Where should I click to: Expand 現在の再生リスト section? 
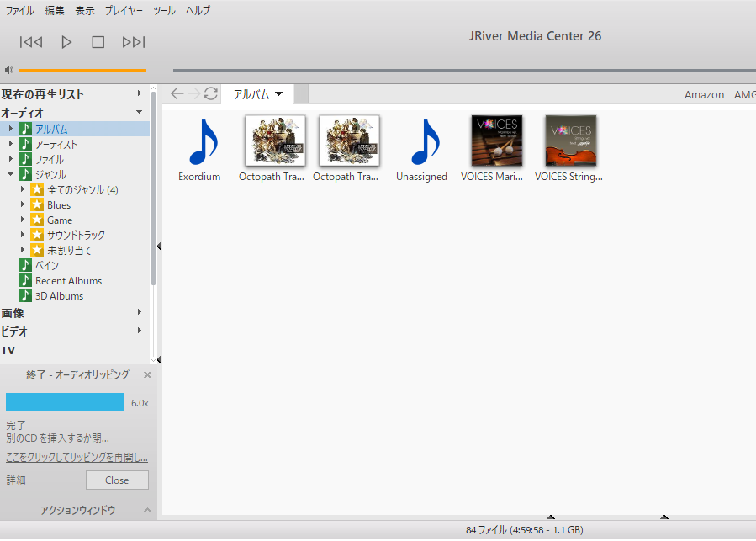140,93
